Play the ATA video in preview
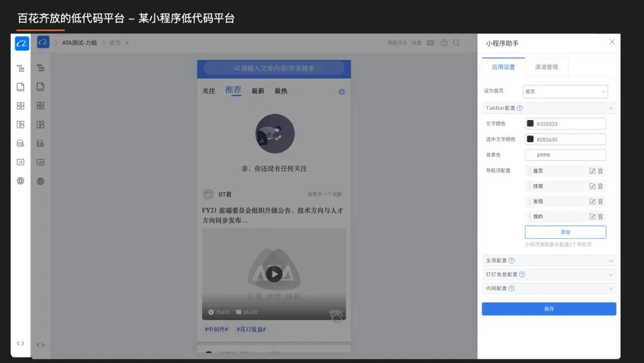Screen dimensions: 644x363 click(274, 274)
